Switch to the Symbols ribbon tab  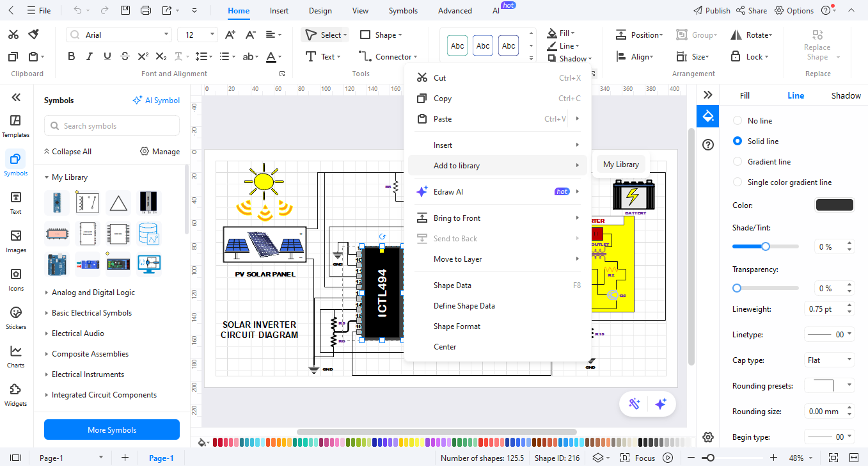(x=403, y=11)
